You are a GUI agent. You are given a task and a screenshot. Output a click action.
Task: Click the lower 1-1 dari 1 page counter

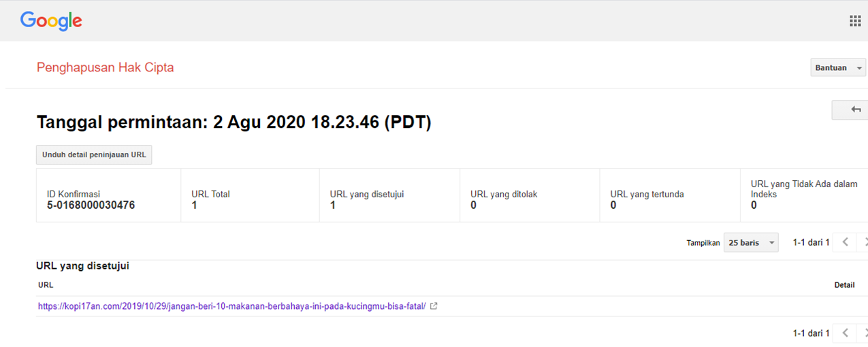811,333
